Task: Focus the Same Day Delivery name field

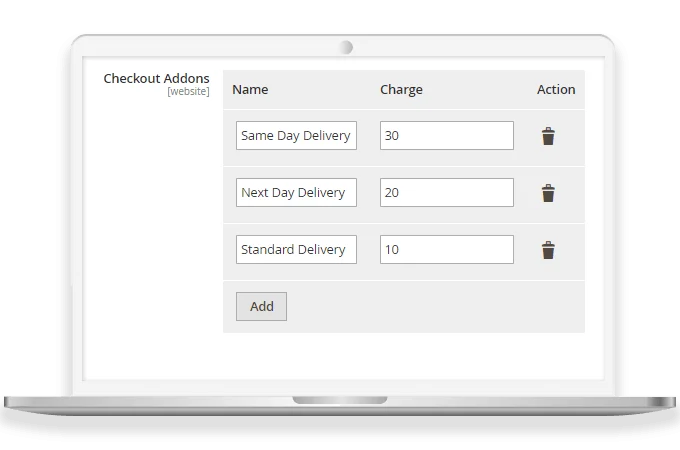Action: click(296, 136)
